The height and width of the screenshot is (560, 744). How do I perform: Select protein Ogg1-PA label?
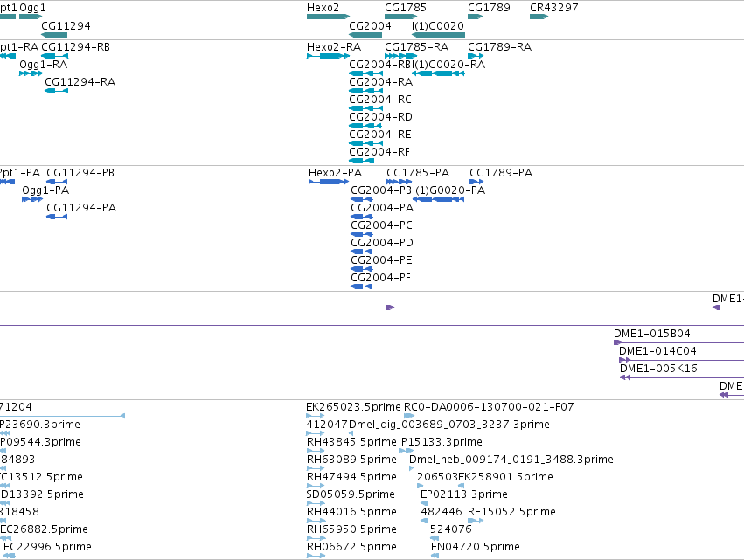(45, 190)
